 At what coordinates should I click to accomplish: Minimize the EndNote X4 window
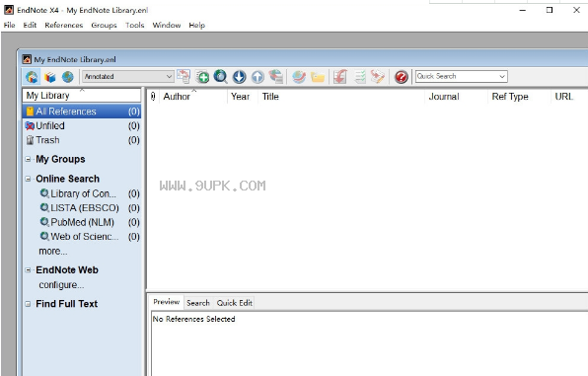(x=522, y=10)
